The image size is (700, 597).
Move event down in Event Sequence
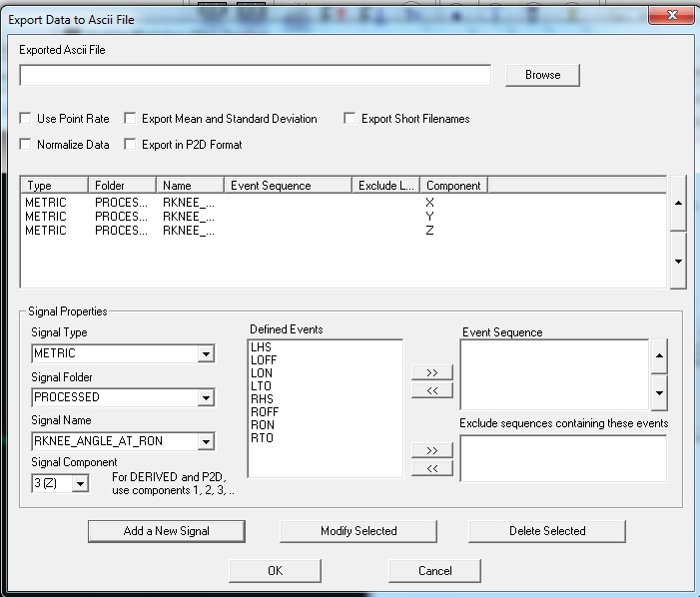click(x=659, y=393)
